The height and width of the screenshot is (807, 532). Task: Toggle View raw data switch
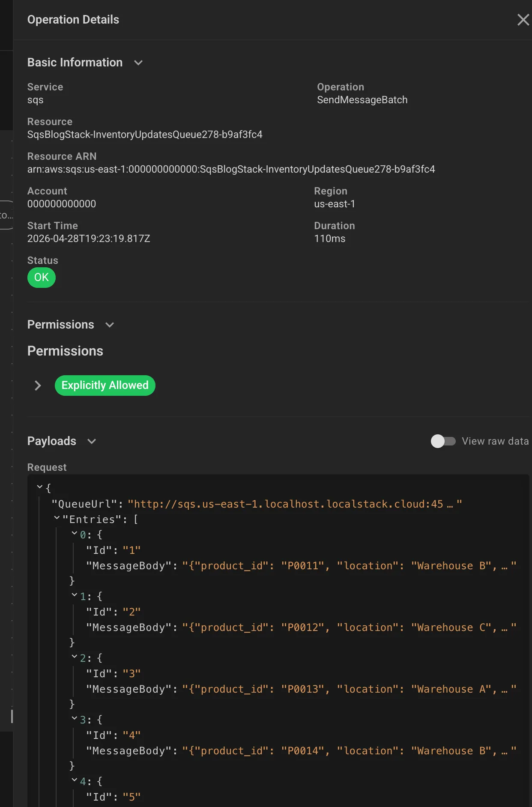pyautogui.click(x=443, y=441)
